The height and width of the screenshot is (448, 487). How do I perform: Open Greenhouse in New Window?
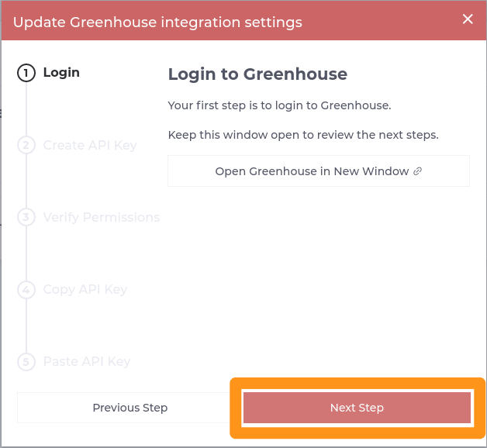(319, 171)
